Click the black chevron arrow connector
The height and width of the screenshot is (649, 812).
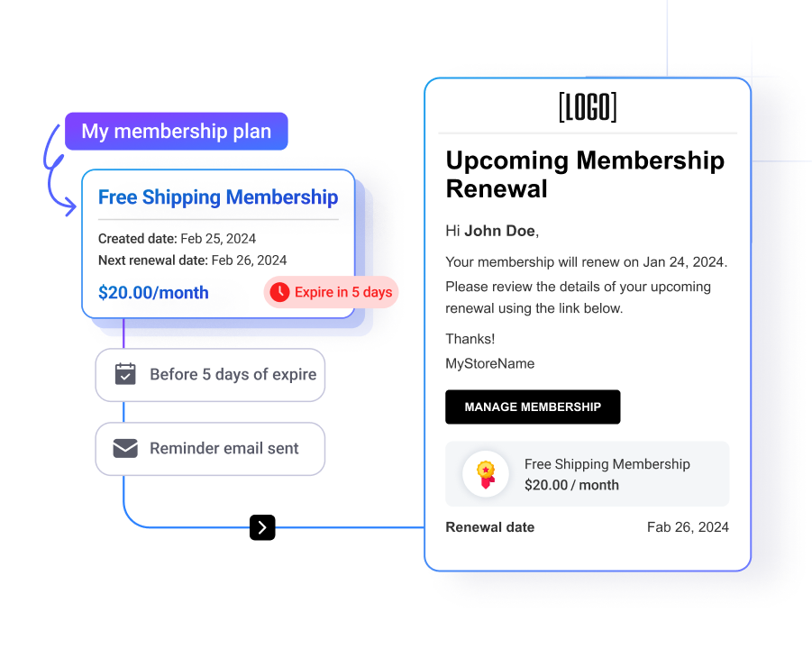pyautogui.click(x=262, y=527)
